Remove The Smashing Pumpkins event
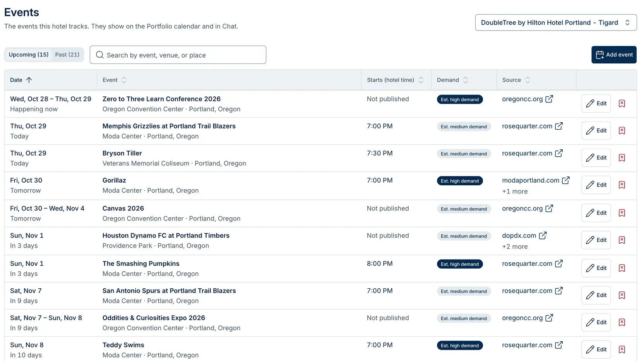The height and width of the screenshot is (361, 644). [x=622, y=268]
